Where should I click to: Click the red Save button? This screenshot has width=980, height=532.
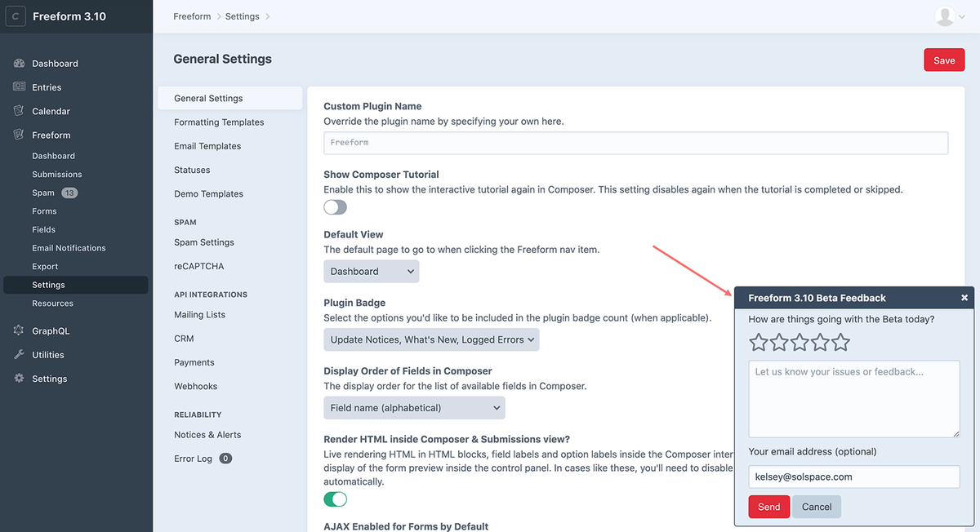(x=944, y=60)
